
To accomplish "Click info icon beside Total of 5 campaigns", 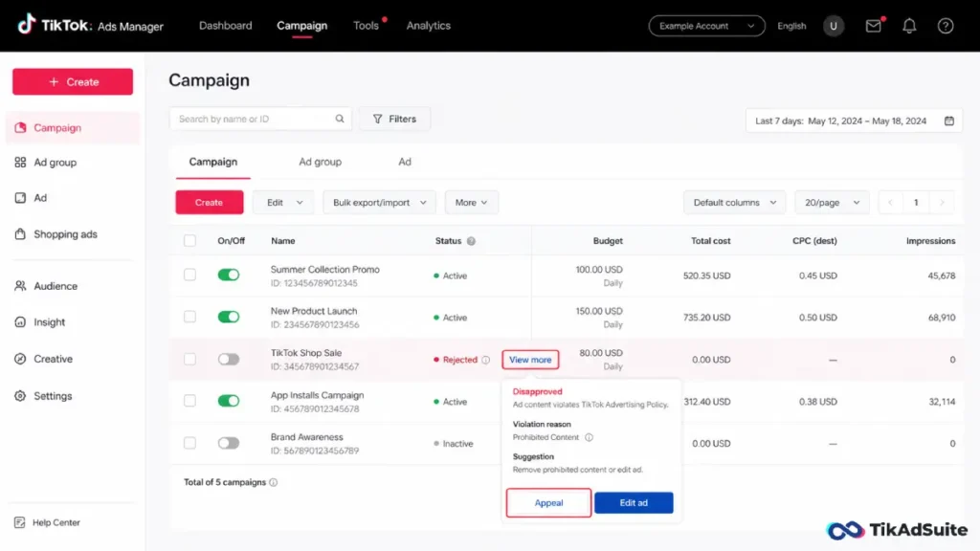I will point(273,482).
